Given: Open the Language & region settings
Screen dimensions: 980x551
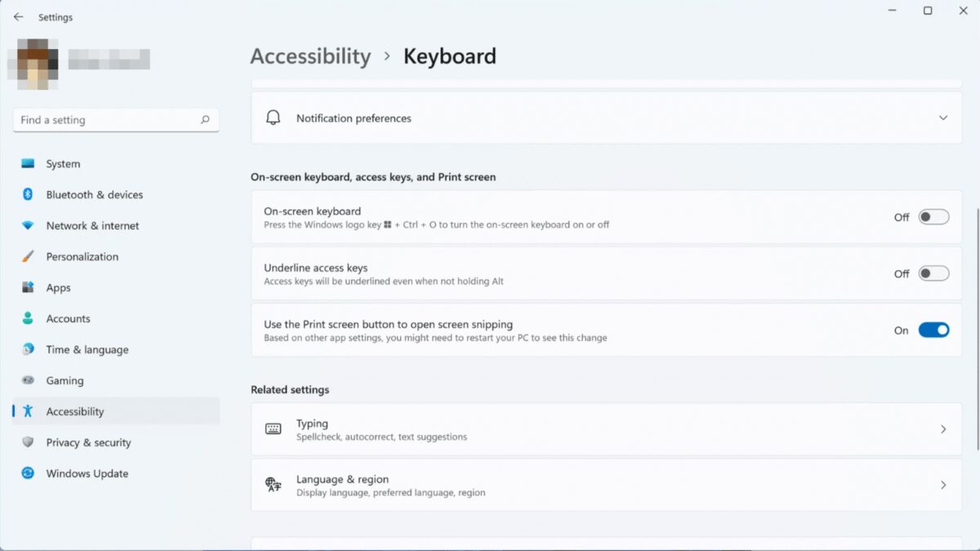Looking at the screenshot, I should coord(604,485).
